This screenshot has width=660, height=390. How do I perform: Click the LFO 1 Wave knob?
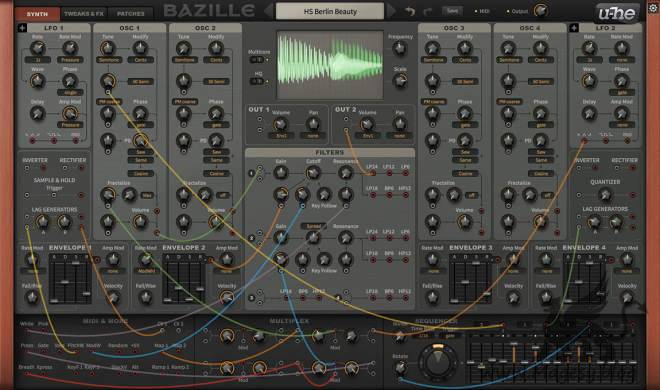37,81
